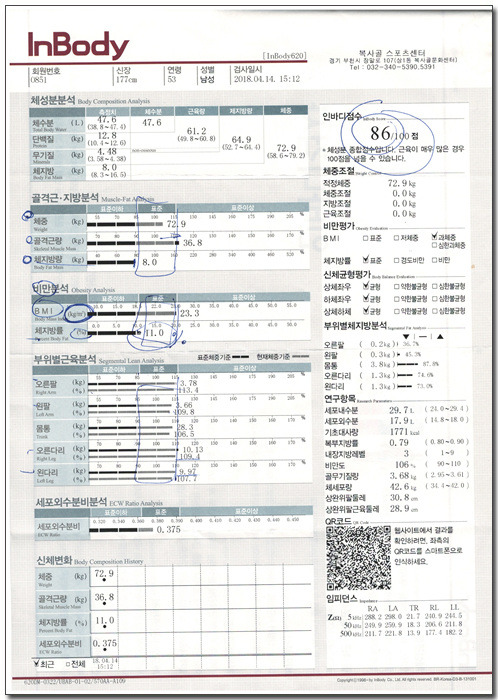
Task: Click the BMI bar value 23.3
Action: tap(190, 314)
